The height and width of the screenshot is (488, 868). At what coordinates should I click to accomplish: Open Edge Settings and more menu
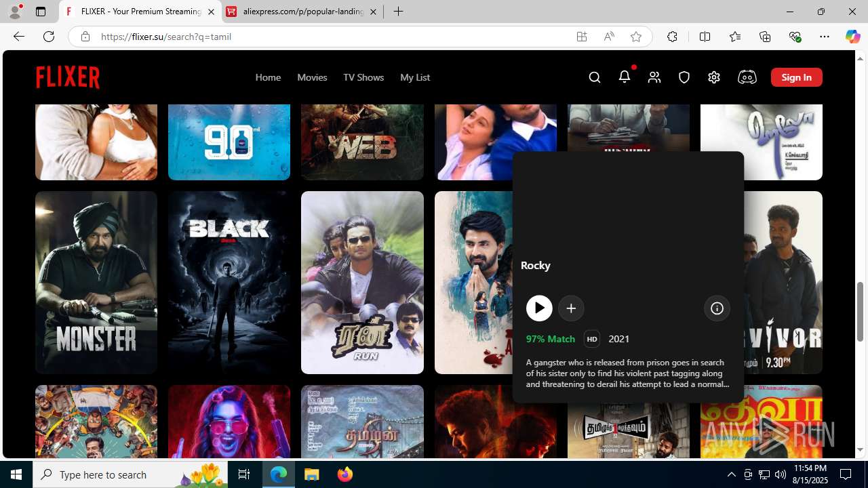coord(825,37)
